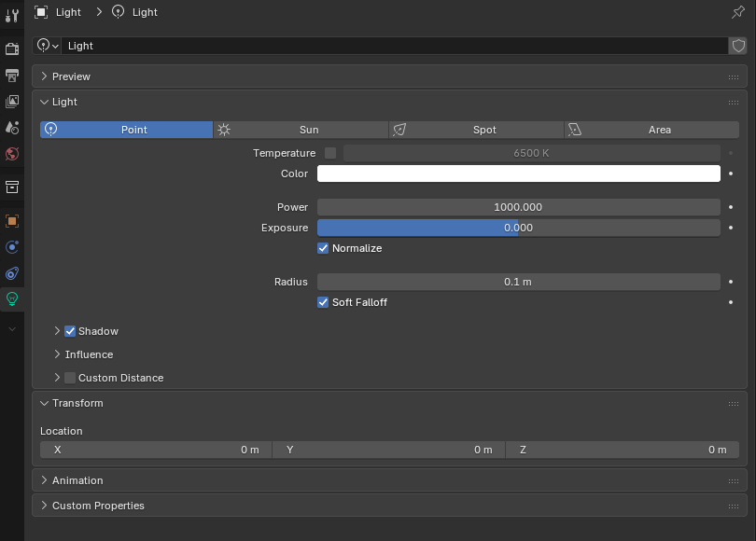Disable the Soft Falloff checkbox
The image size is (756, 541).
point(323,302)
